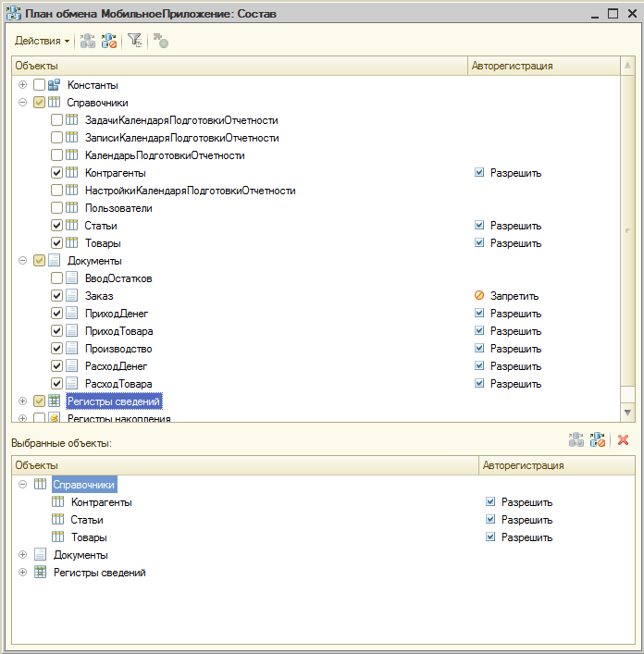This screenshot has width=644, height=654.
Task: Click the Регистры сведений icon in upper tree
Action: [x=55, y=401]
